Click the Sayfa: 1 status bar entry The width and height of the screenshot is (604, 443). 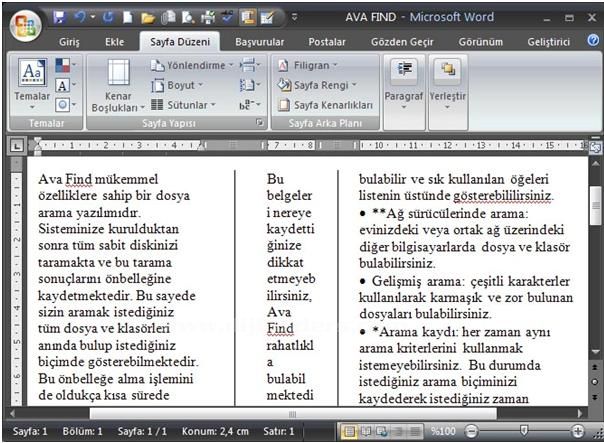[30, 431]
